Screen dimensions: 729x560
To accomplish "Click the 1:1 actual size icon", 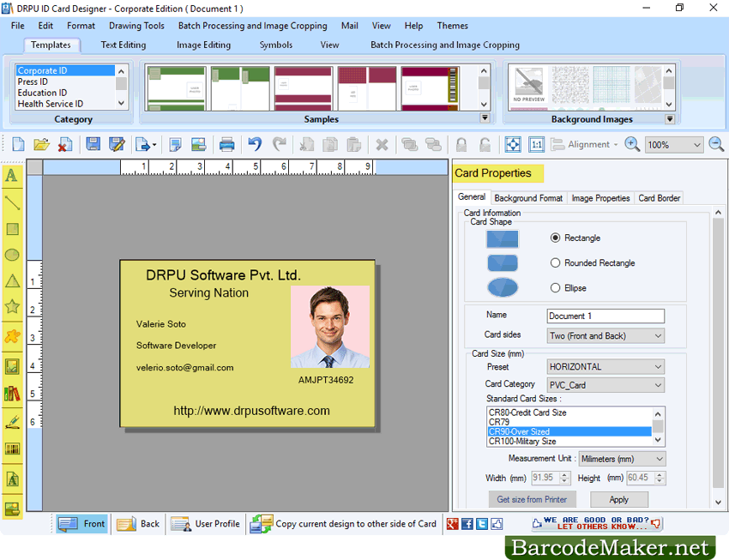I will click(x=537, y=145).
